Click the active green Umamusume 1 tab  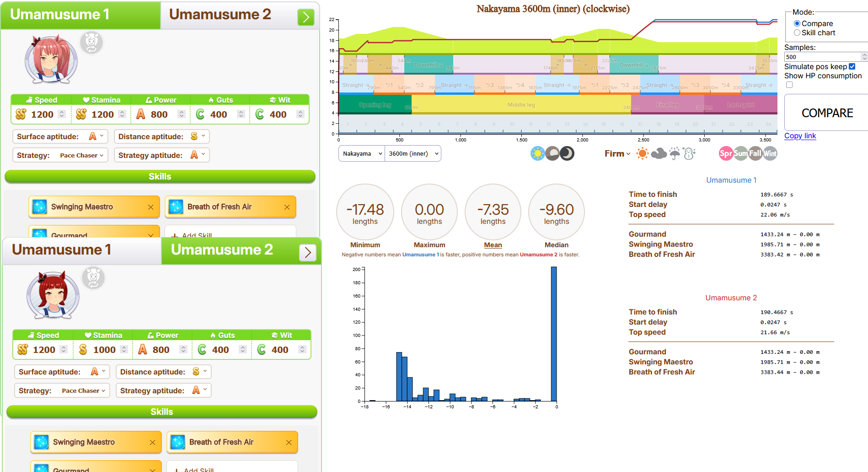(x=80, y=15)
